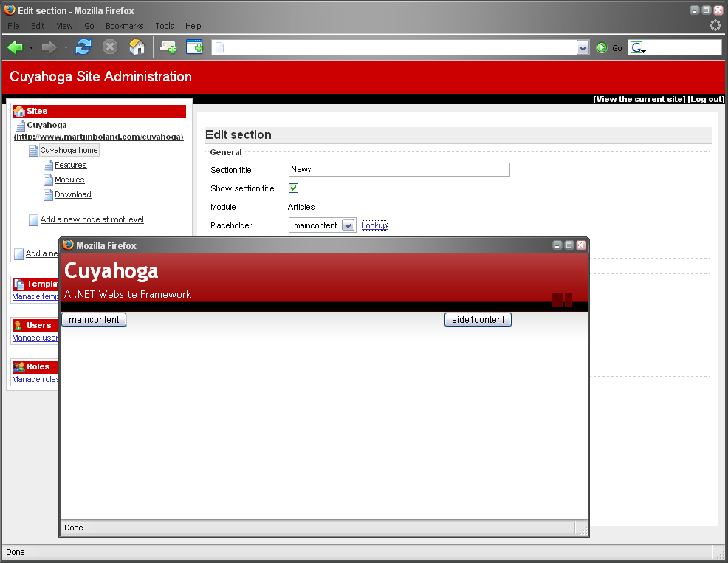Click Add a new node at root level
This screenshot has height=563, width=728.
pyautogui.click(x=92, y=219)
